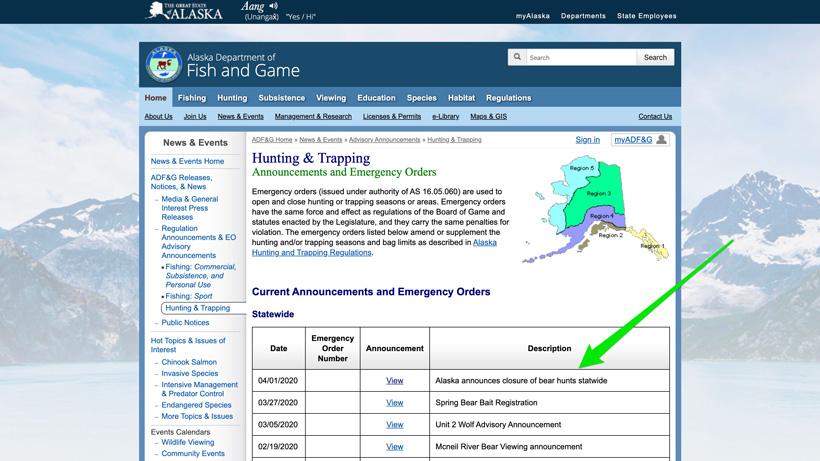Open Invasive Species sidebar link
The width and height of the screenshot is (820, 461).
(x=189, y=373)
